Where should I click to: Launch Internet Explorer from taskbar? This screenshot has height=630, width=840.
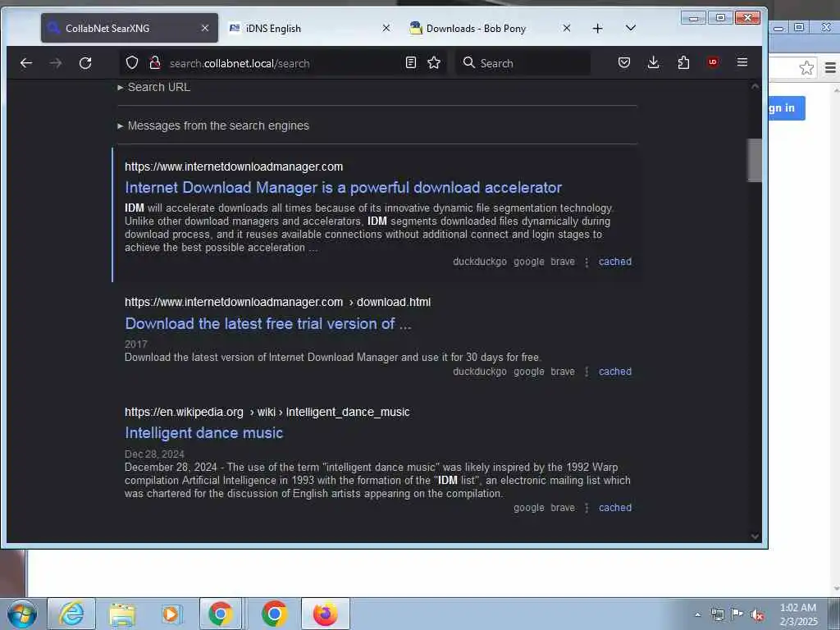tap(71, 614)
